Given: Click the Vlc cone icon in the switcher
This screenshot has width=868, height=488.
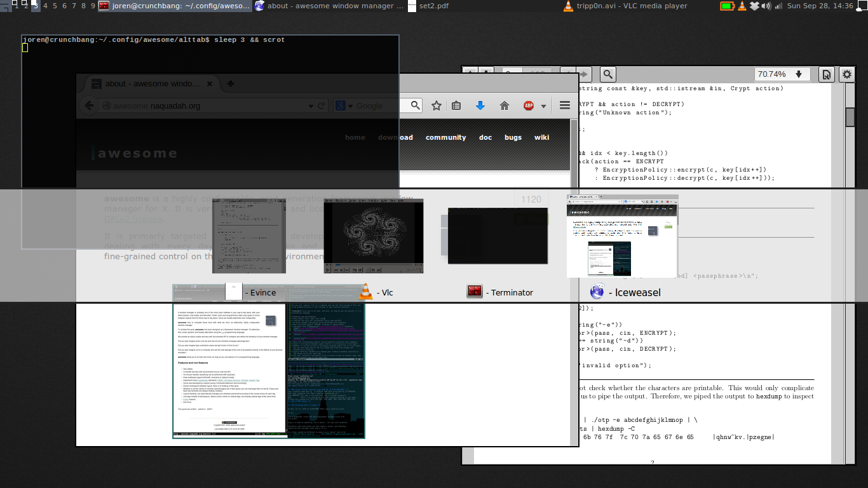Looking at the screenshot, I should click(365, 292).
